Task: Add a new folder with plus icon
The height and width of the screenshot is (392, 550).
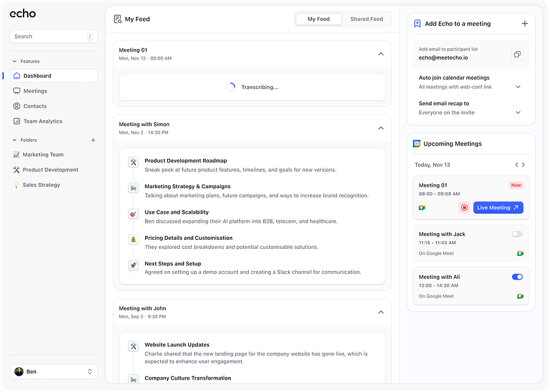Action: 93,140
